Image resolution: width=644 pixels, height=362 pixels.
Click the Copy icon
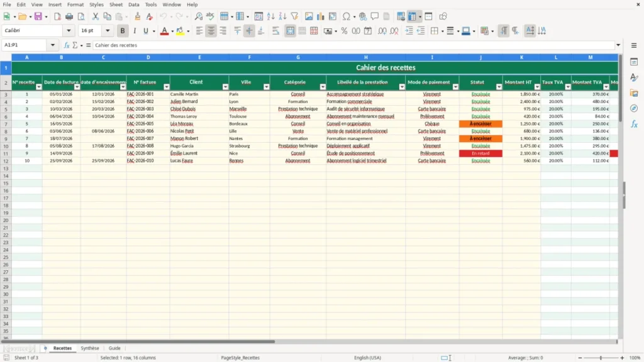[107, 16]
